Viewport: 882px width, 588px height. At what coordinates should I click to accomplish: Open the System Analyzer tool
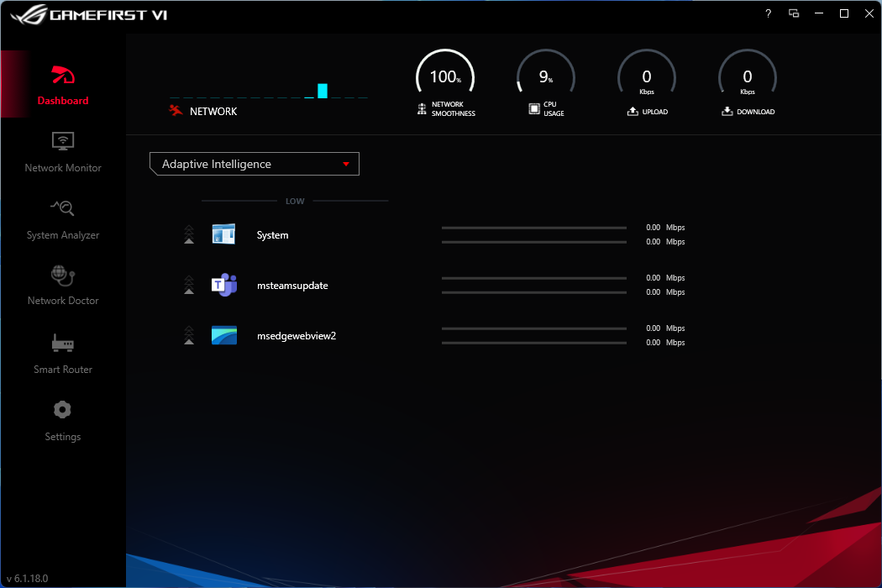62,218
